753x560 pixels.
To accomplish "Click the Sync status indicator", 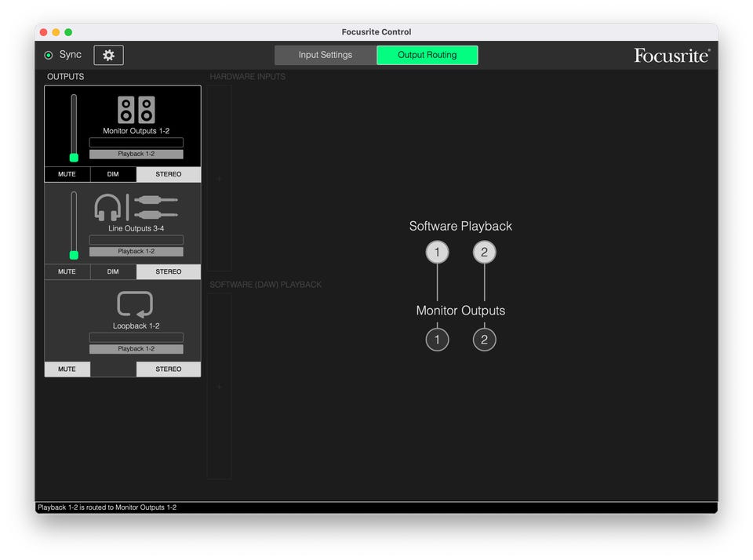I will (49, 55).
